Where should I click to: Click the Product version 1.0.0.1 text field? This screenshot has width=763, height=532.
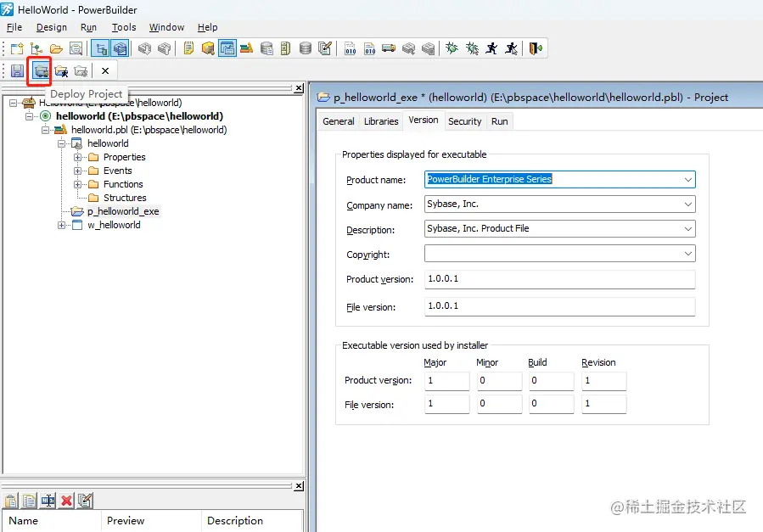559,279
